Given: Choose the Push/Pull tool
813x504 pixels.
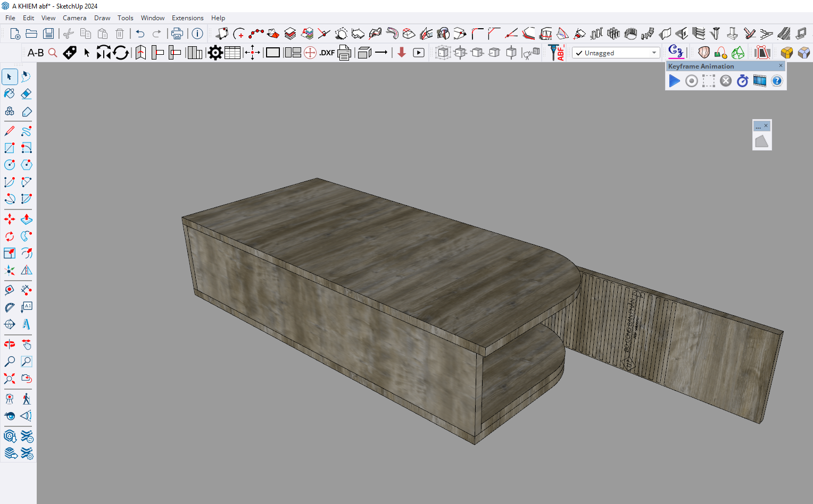Looking at the screenshot, I should pyautogui.click(x=26, y=219).
